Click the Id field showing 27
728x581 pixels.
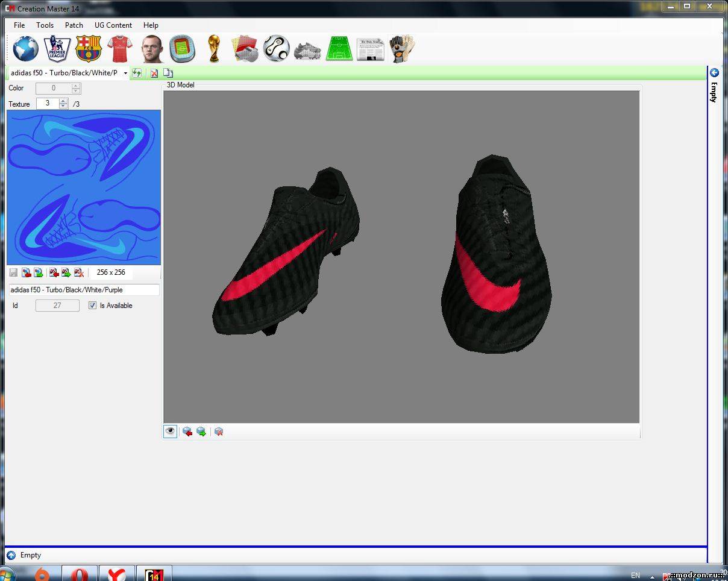tap(57, 306)
